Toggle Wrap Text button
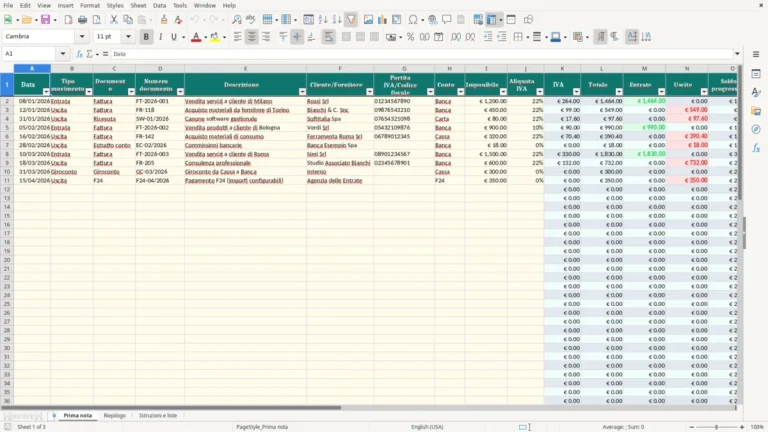The width and height of the screenshot is (768, 432). pyautogui.click(x=329, y=37)
